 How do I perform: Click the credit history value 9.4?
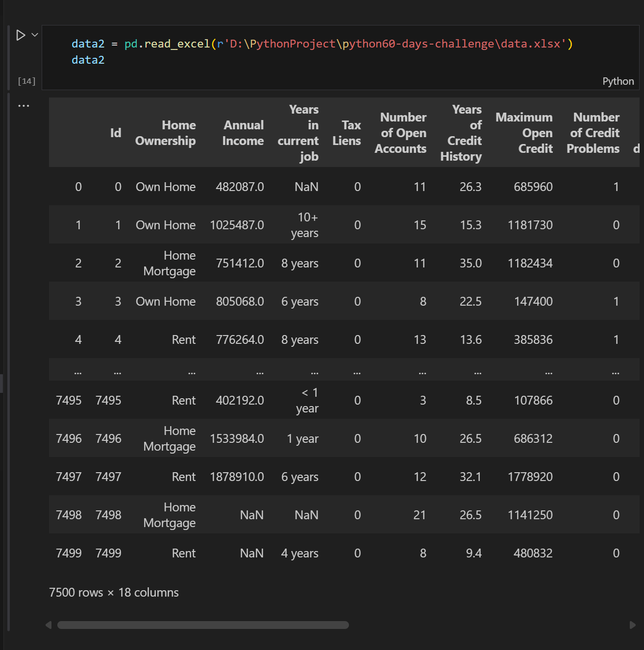tap(474, 554)
